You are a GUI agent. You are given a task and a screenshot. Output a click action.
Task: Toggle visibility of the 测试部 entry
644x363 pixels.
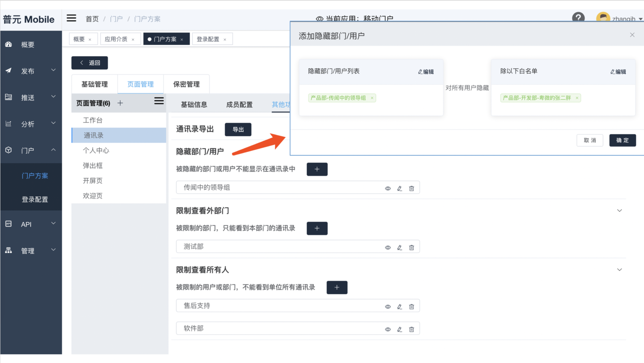[x=388, y=247]
